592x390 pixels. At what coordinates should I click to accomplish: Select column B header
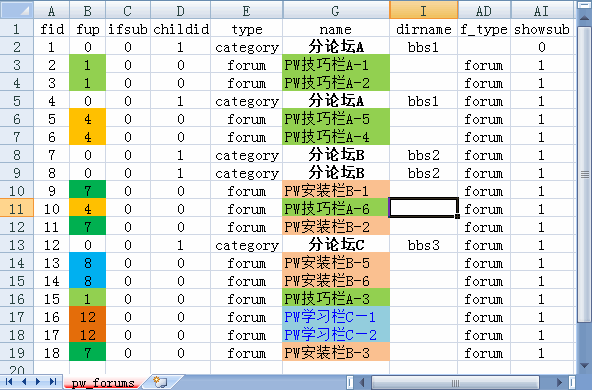point(88,10)
